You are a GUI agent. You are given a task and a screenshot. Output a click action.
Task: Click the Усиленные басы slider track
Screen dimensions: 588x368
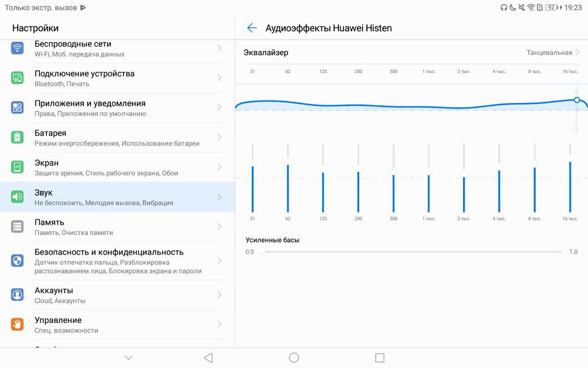[411, 252]
